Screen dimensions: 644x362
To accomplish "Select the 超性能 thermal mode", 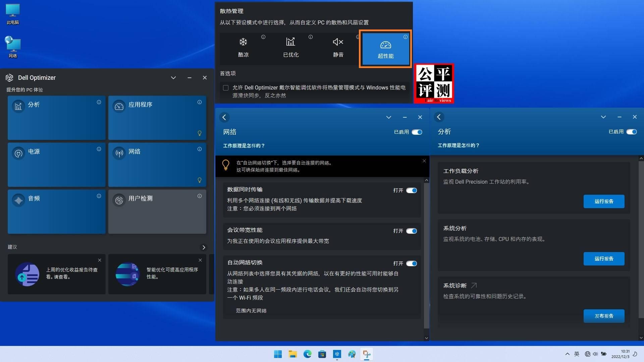I will click(385, 49).
